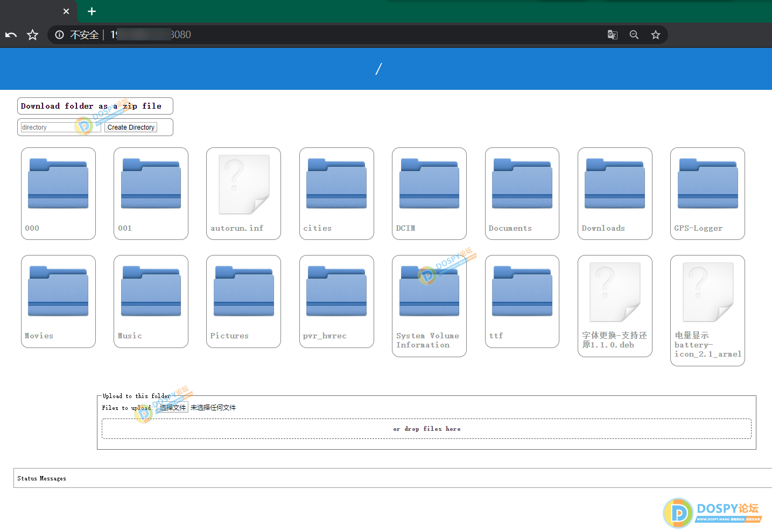Open the Pictures folder

point(243,292)
